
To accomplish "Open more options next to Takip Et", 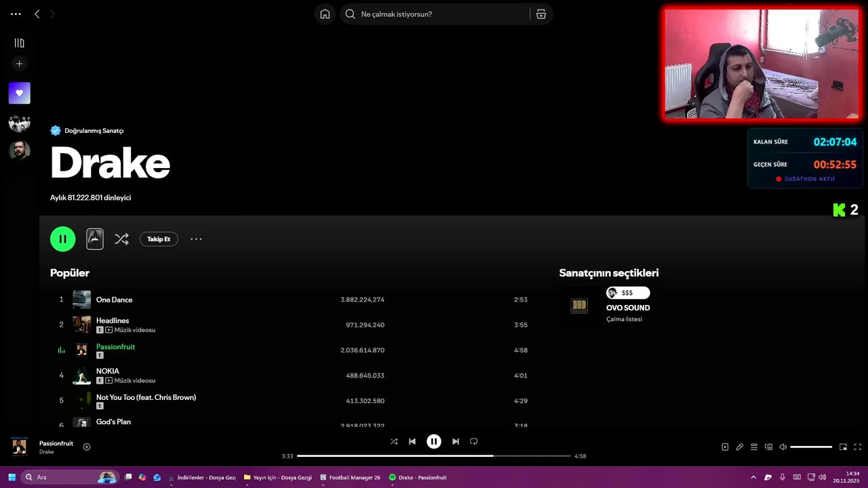I will (196, 239).
